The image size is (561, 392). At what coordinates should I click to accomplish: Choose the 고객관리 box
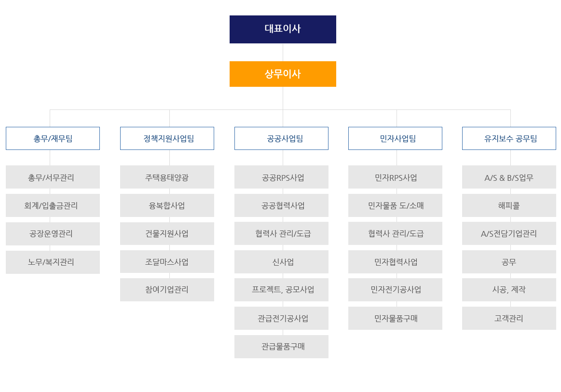pos(509,318)
